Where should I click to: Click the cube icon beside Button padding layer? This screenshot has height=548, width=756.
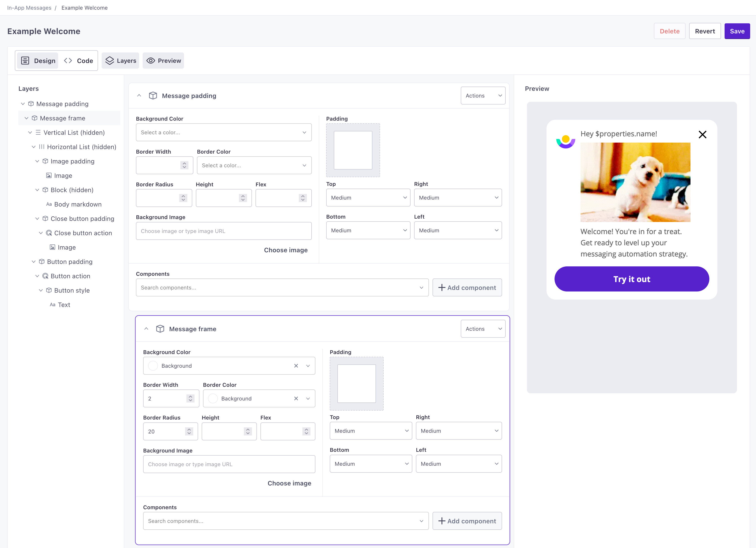point(42,261)
